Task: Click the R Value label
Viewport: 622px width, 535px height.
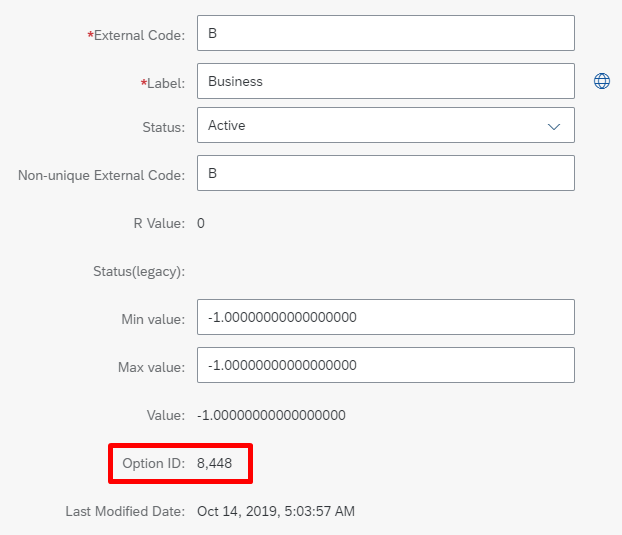Action: 159,223
